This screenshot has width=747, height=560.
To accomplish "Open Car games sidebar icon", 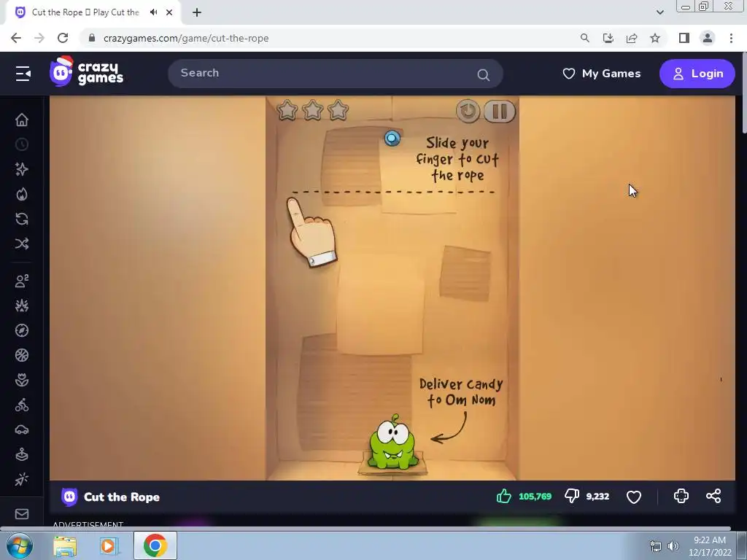I will click(21, 429).
